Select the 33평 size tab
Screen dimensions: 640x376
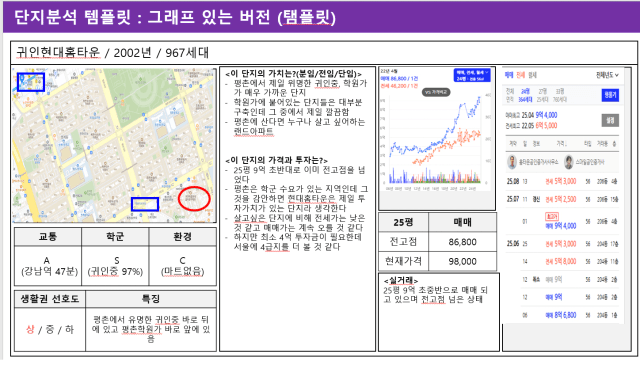560,91
